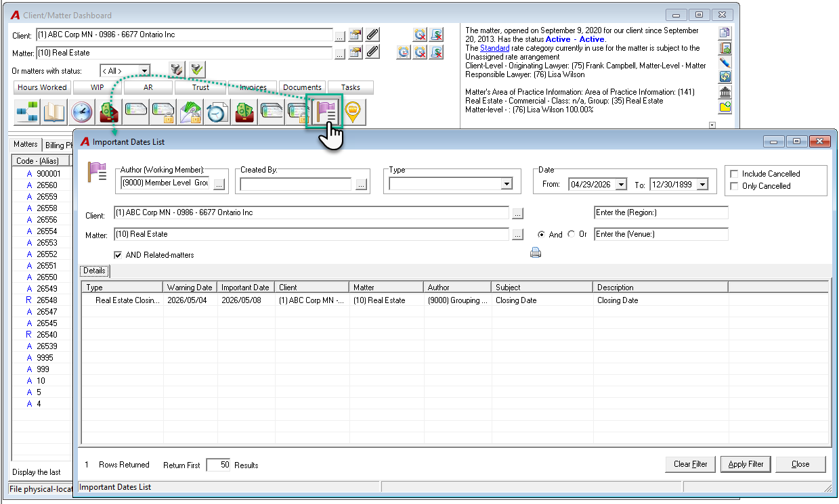Click alarm clock with red X on Client row
This screenshot has height=504, width=839.
421,35
